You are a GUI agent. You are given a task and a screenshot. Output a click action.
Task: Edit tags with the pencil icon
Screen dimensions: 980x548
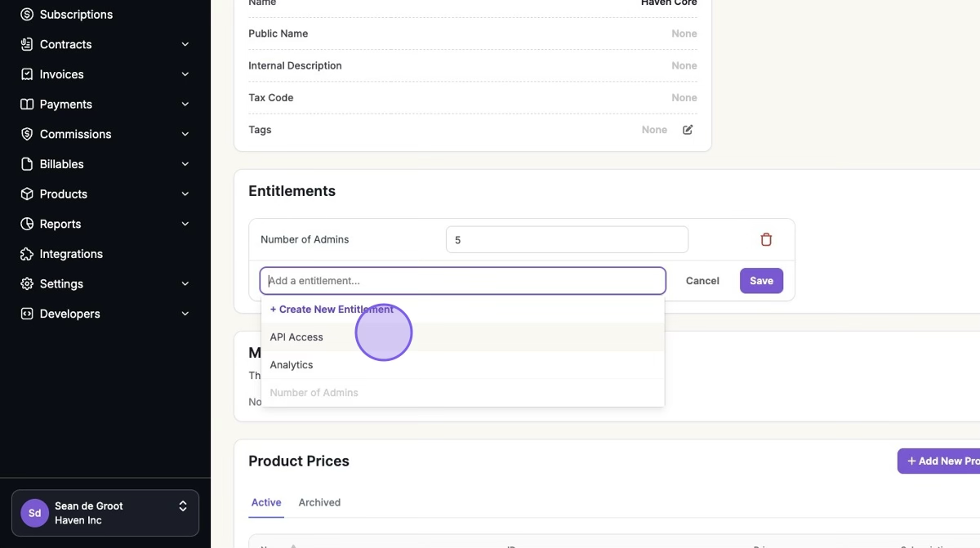tap(688, 130)
